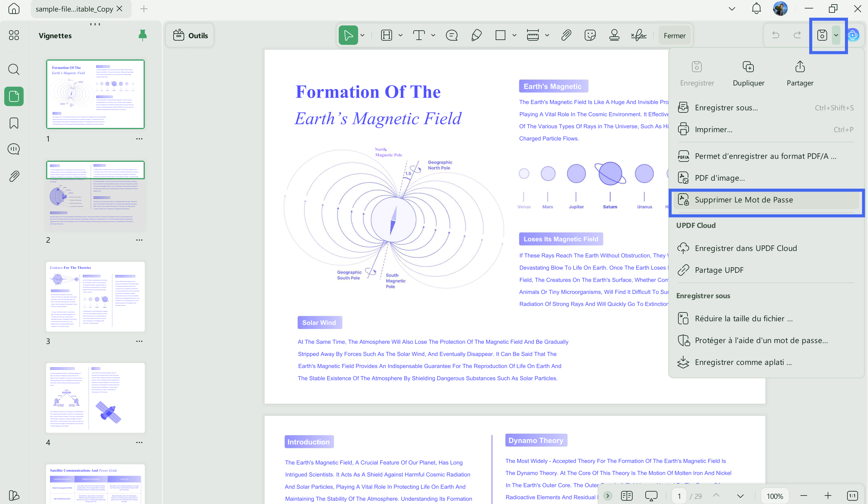
Task: Open the Search panel in sidebar
Action: [x=14, y=70]
